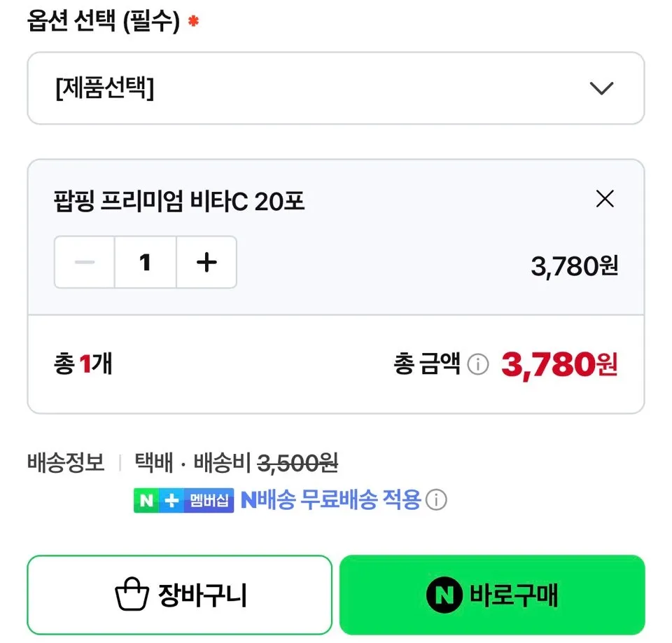Add item with 장바구니 button
The height and width of the screenshot is (643, 672).
click(179, 595)
